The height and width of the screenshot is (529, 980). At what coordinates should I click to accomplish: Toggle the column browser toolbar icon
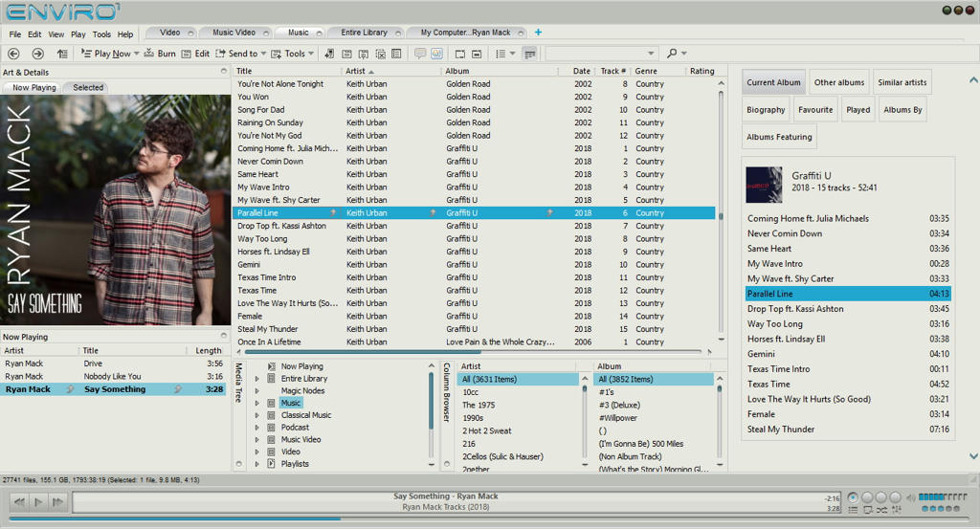tap(530, 54)
